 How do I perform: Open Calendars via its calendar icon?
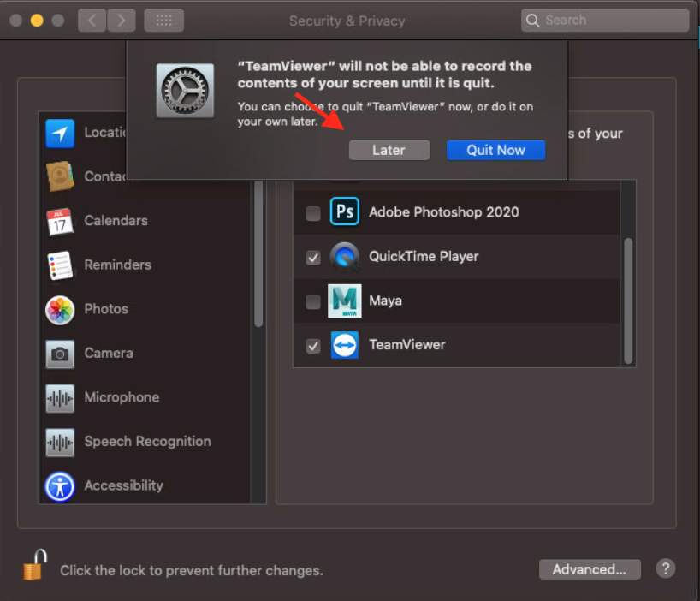point(60,222)
